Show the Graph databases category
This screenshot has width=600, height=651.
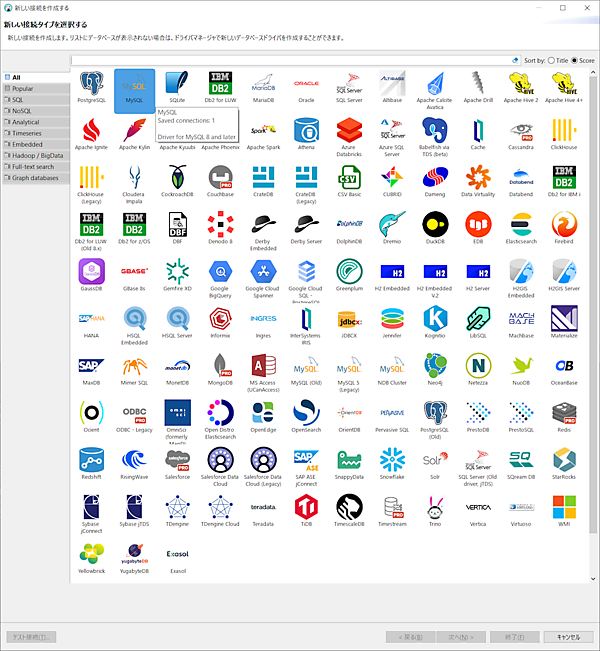(x=35, y=178)
